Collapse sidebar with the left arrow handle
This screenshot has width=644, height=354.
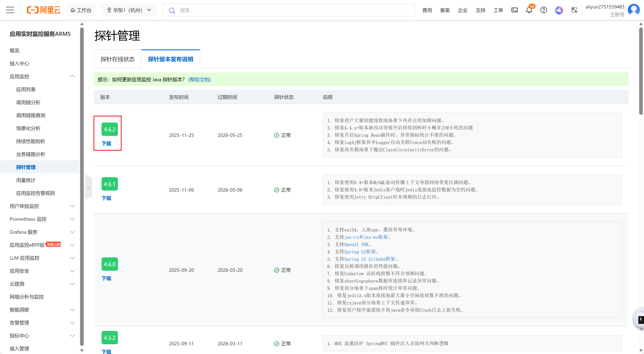pyautogui.click(x=89, y=188)
